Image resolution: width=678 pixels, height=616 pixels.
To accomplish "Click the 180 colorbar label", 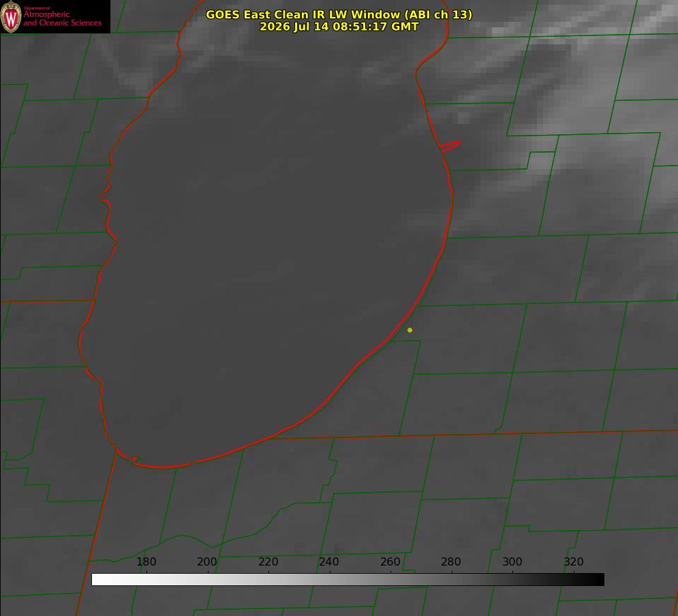I will 146,561.
